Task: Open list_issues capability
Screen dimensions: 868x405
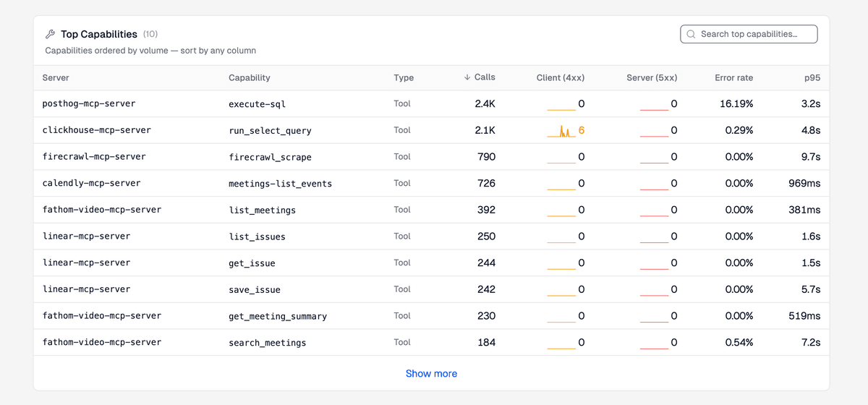Action: tap(258, 236)
